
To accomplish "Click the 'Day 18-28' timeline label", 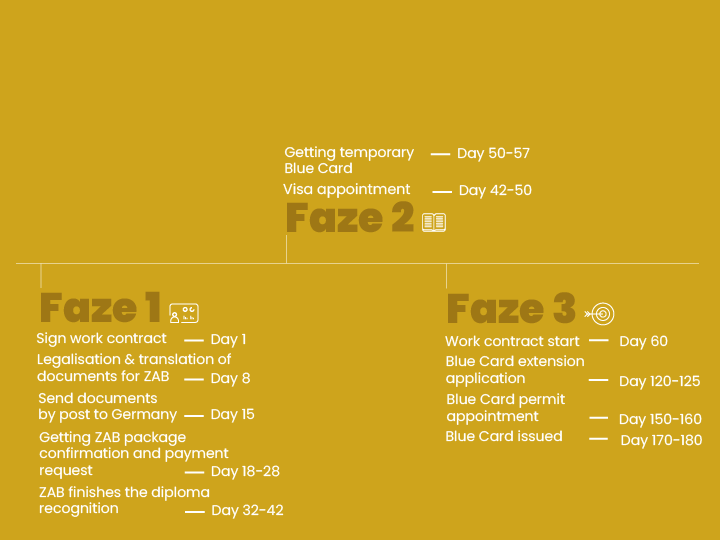I will coord(246,472).
